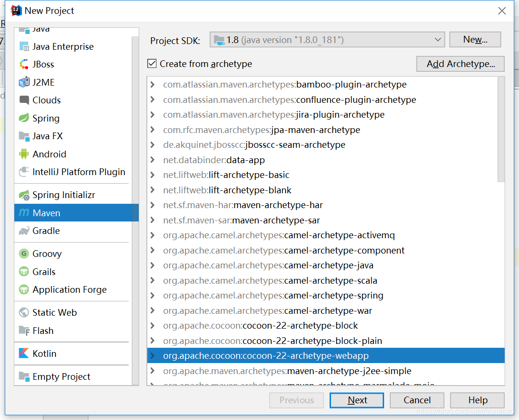Select Gradle project type

(x=73, y=231)
